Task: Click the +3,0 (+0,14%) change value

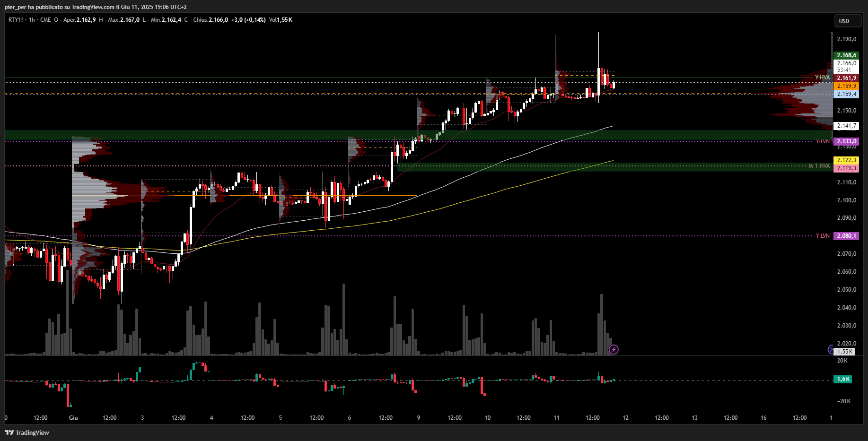Action: click(x=248, y=20)
